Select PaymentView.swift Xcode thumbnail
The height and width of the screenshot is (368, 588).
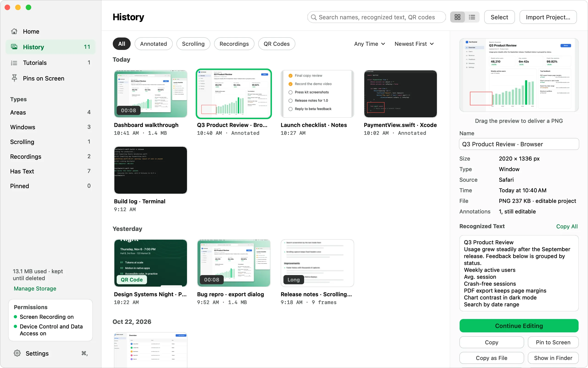(x=400, y=94)
